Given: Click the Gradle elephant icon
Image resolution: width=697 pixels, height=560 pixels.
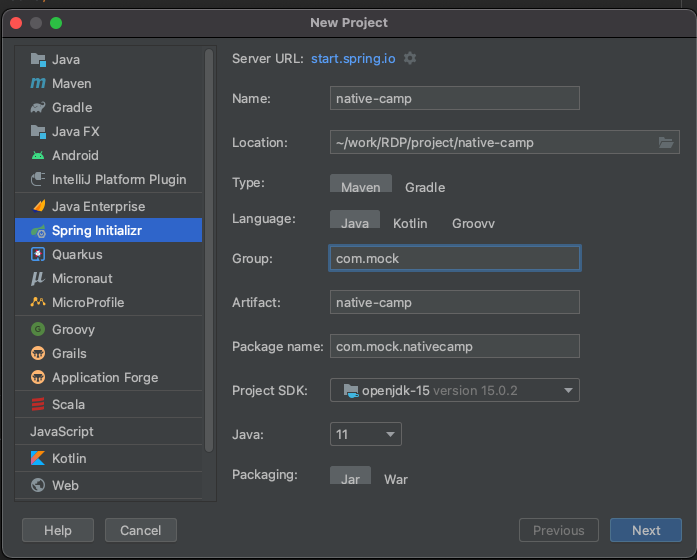Looking at the screenshot, I should click(x=38, y=108).
